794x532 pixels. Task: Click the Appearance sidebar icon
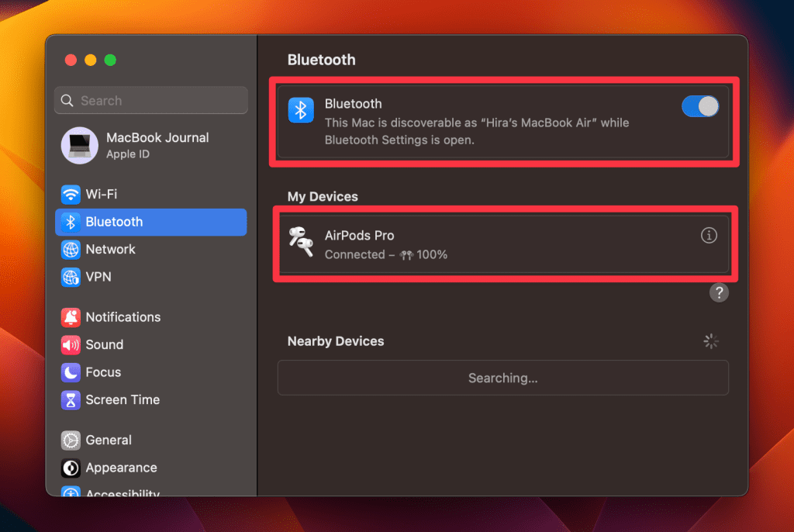coord(71,468)
